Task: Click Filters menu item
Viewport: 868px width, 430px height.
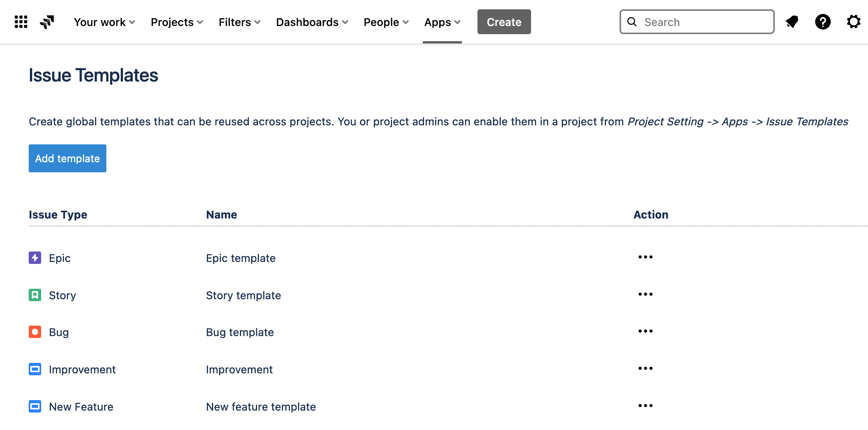Action: click(x=241, y=22)
